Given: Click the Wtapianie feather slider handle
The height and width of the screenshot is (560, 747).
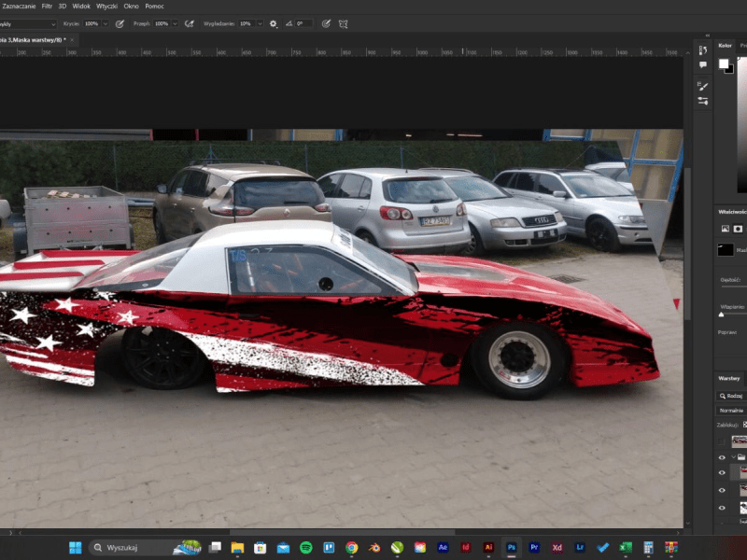Looking at the screenshot, I should (x=721, y=315).
